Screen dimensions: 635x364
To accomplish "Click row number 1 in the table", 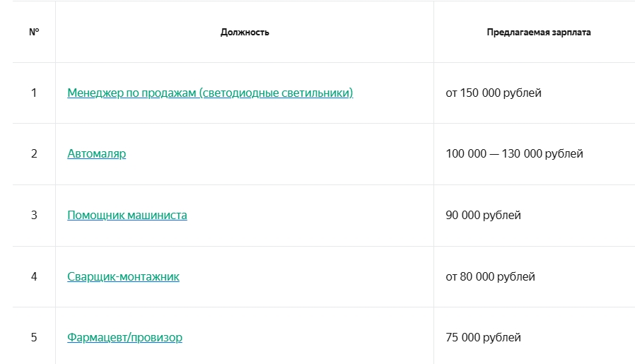I will click(34, 93).
